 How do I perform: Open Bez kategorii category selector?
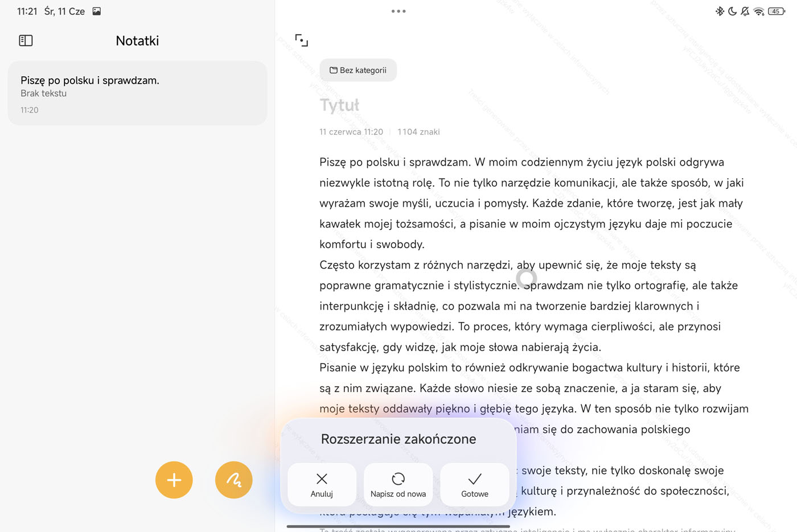click(x=358, y=70)
